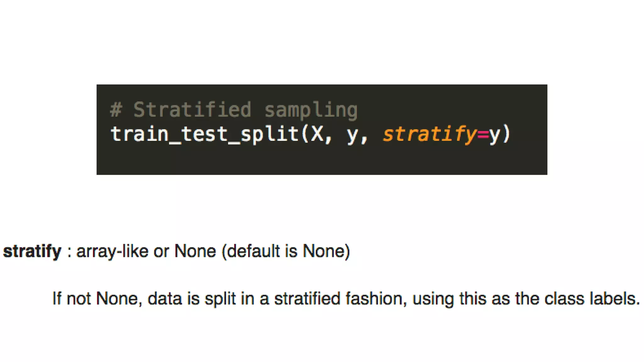Click the hash symbol starting the comment
The width and height of the screenshot is (644, 362).
(x=116, y=110)
